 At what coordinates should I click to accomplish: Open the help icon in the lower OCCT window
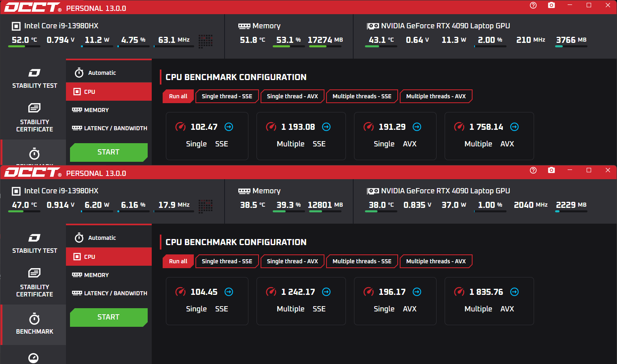click(x=533, y=170)
